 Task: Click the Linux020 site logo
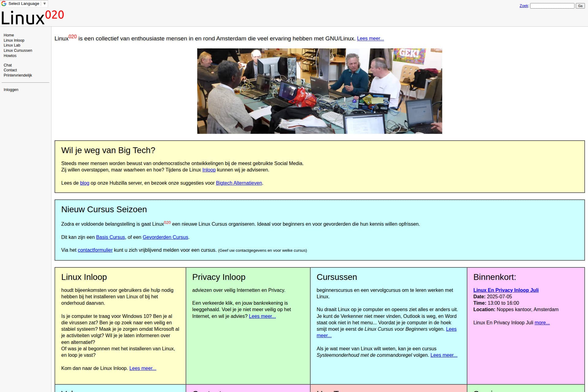click(32, 17)
